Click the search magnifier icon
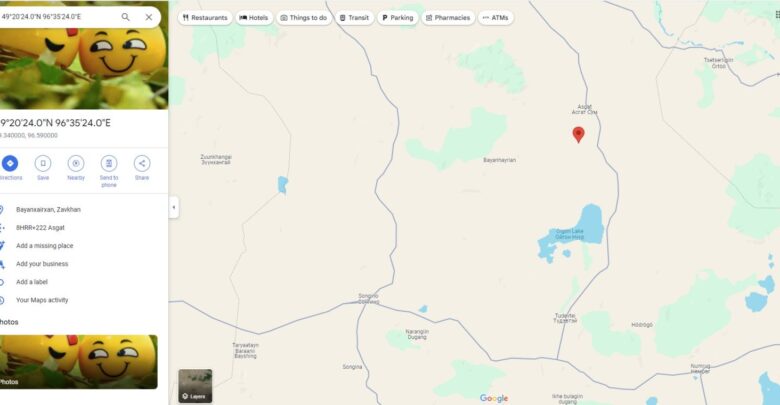 tap(125, 17)
